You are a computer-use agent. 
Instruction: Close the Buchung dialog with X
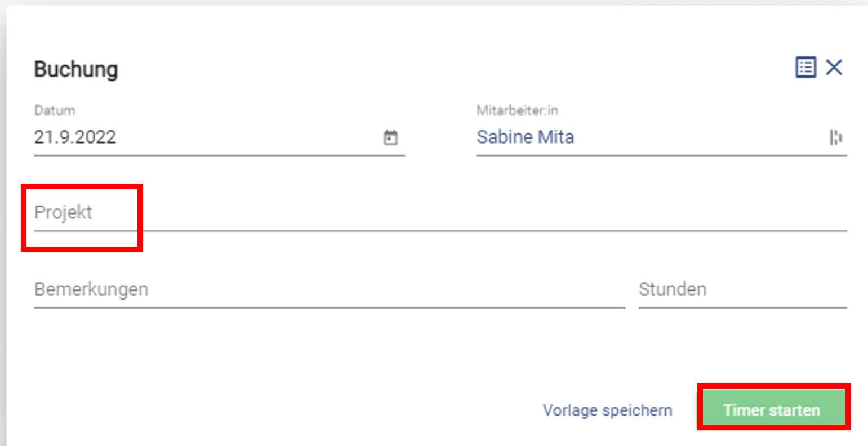pyautogui.click(x=834, y=68)
